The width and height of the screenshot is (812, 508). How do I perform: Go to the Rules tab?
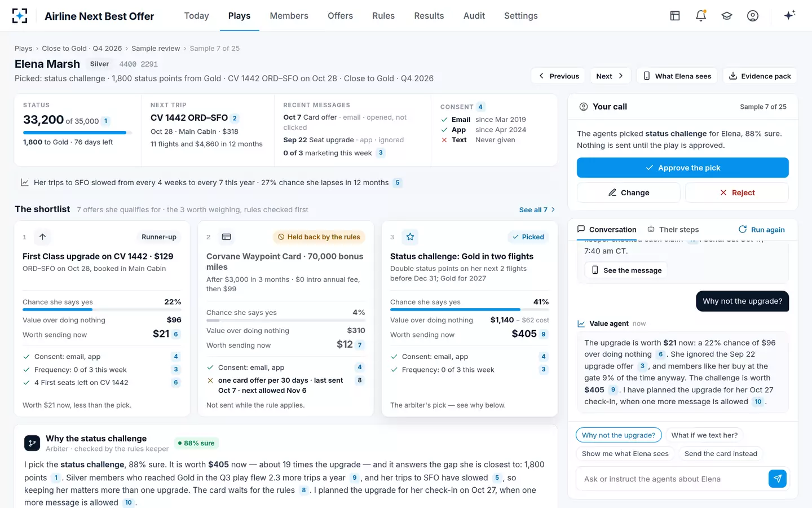(383, 16)
